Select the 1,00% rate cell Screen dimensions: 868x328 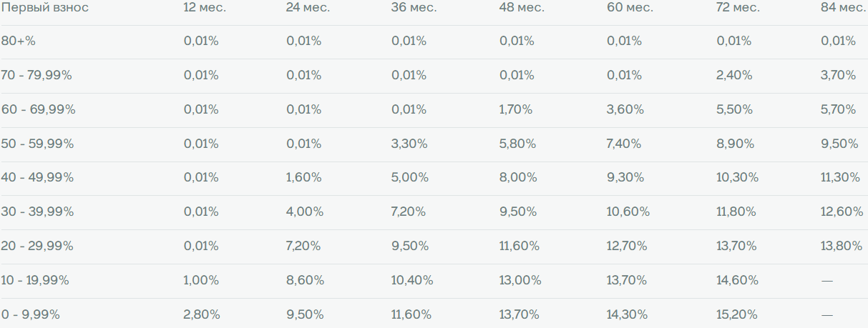[x=201, y=280]
